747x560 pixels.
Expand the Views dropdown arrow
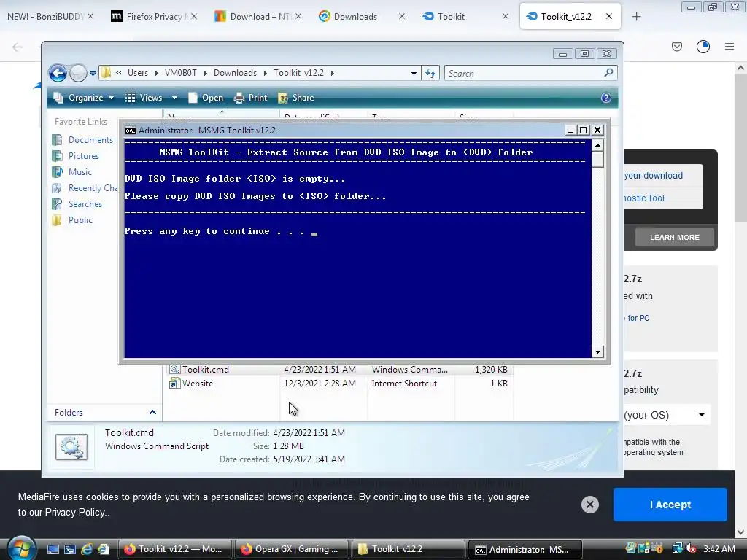point(174,98)
